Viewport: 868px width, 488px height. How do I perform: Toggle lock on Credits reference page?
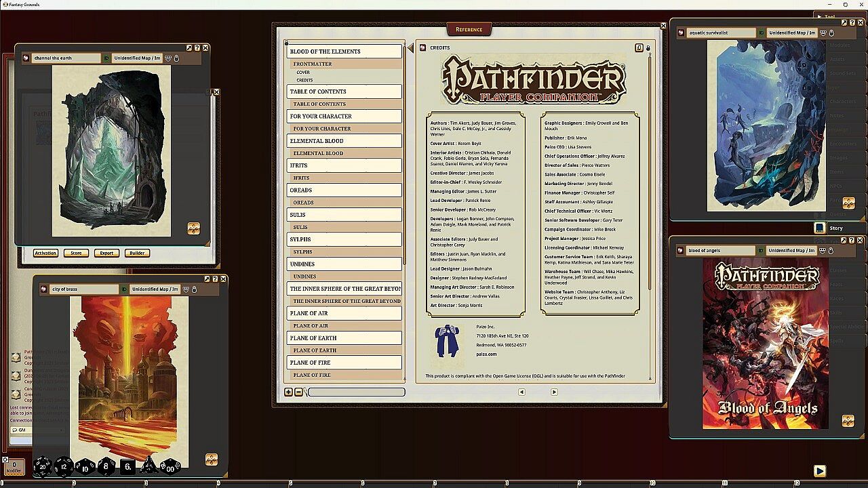click(648, 48)
